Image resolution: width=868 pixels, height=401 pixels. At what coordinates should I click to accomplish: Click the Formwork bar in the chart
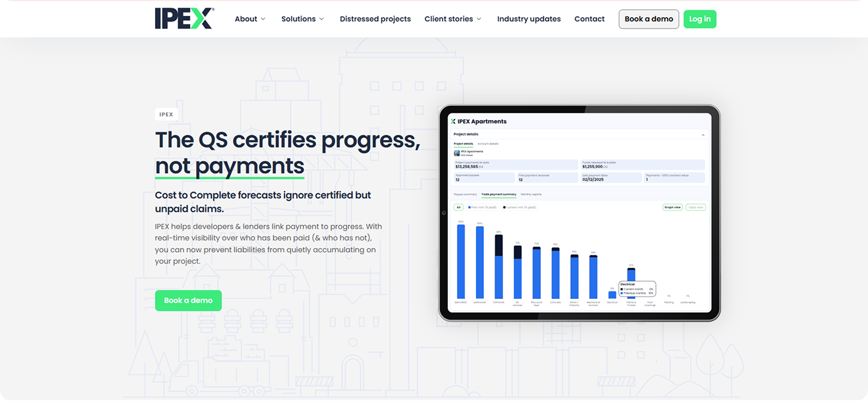pyautogui.click(x=498, y=267)
